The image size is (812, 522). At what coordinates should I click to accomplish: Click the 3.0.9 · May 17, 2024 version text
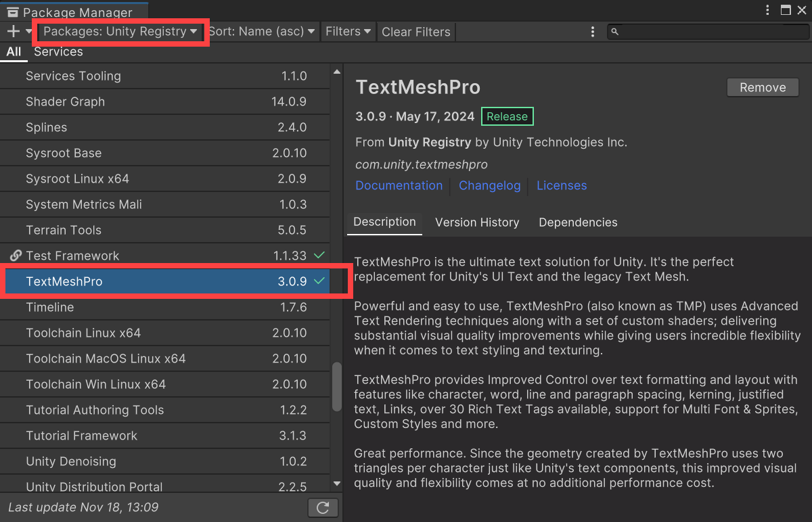(x=415, y=116)
